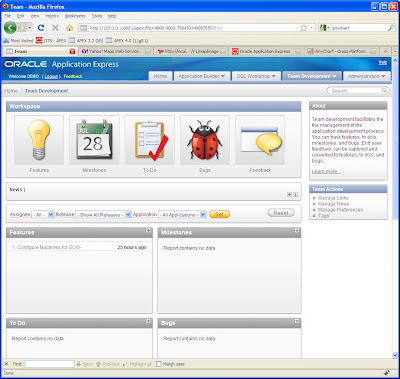Click the Firefox back arrow button
The width and height of the screenshot is (400, 379).
coord(10,28)
